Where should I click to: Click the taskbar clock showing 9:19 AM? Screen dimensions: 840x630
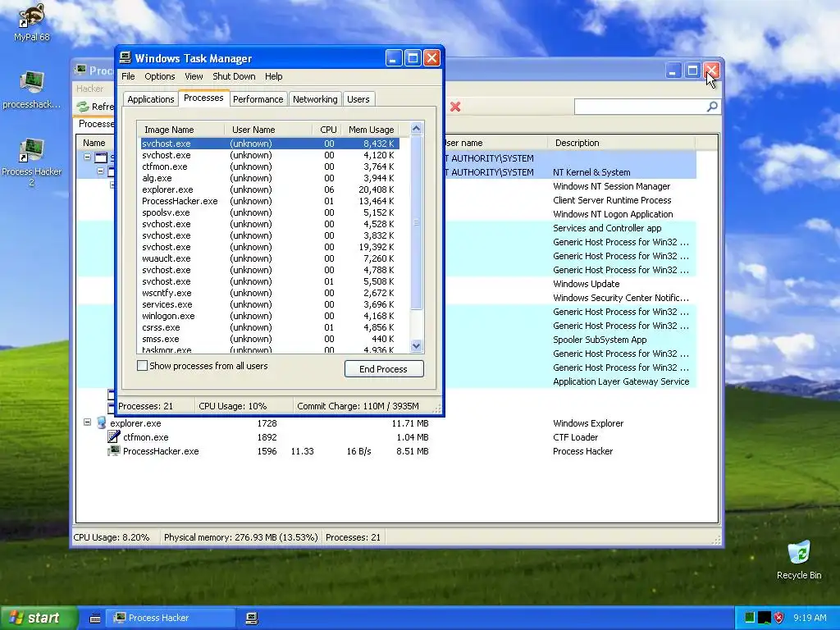tap(810, 618)
